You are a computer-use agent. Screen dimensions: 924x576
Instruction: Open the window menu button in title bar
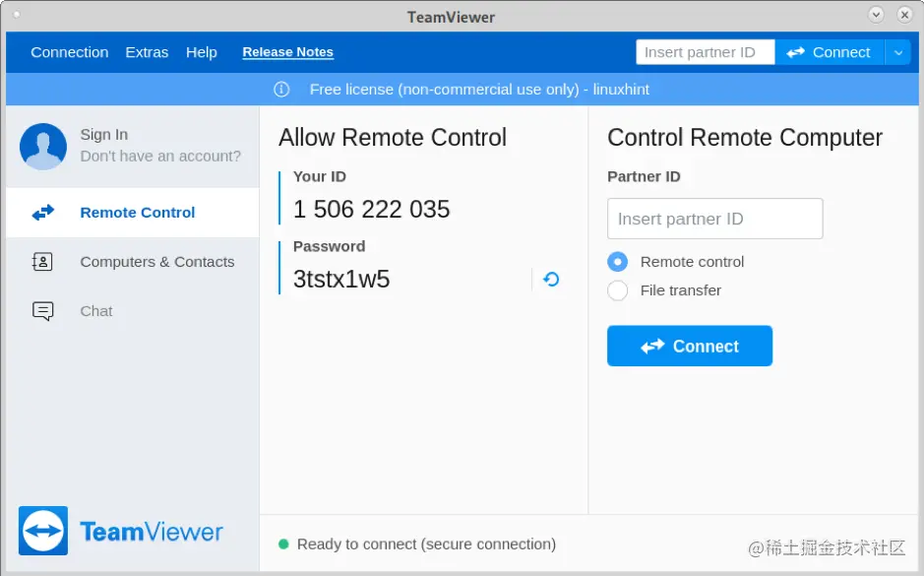coord(876,14)
